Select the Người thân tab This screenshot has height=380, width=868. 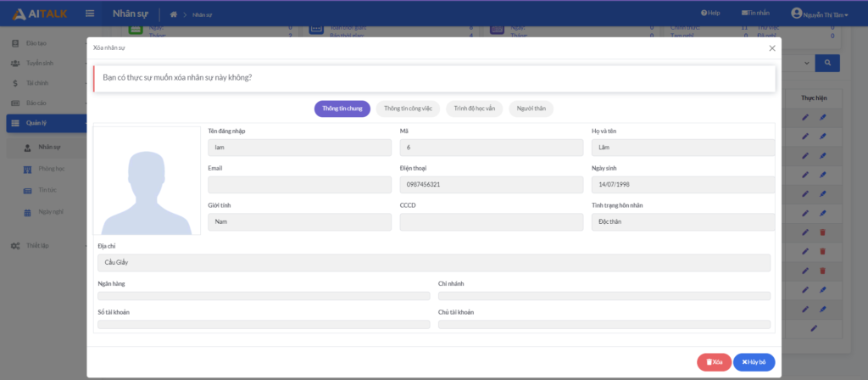(531, 109)
